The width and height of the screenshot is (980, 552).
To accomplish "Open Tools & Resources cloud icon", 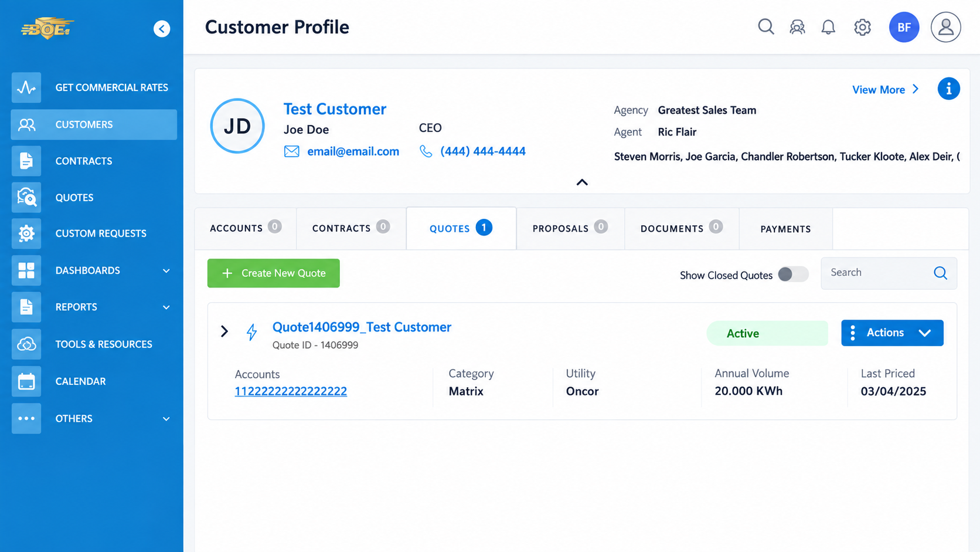I will (26, 344).
